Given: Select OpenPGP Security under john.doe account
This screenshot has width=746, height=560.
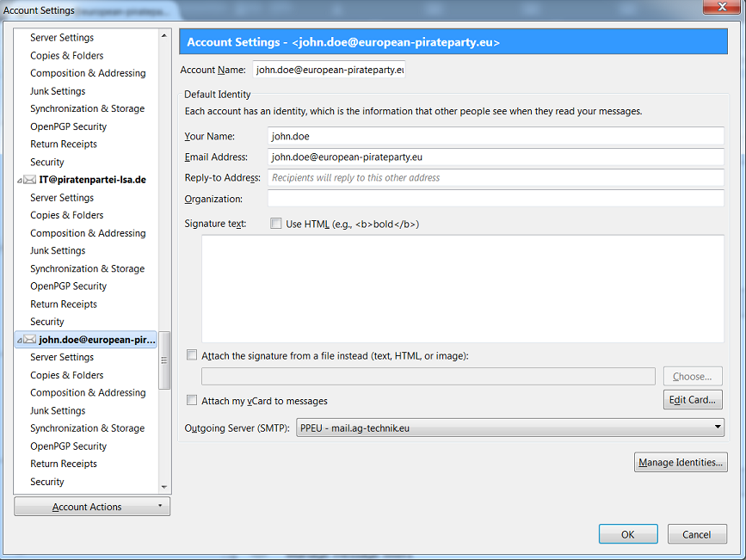Looking at the screenshot, I should (68, 446).
